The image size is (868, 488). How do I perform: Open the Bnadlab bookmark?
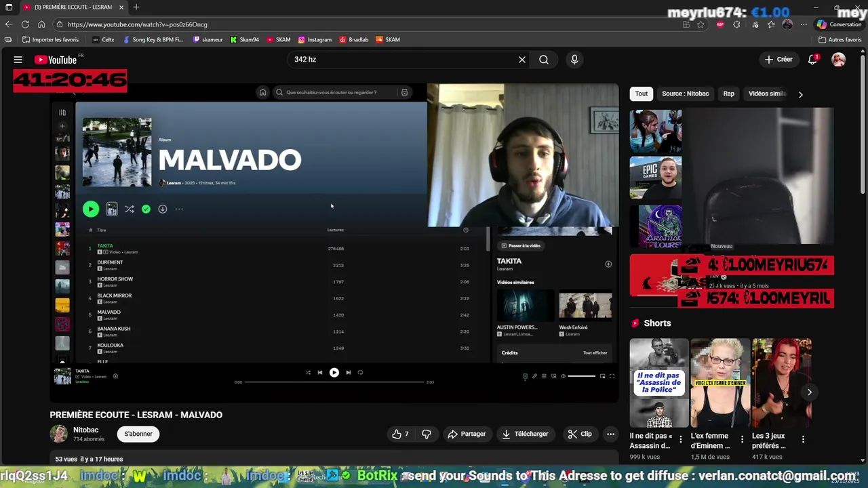[x=354, y=39]
